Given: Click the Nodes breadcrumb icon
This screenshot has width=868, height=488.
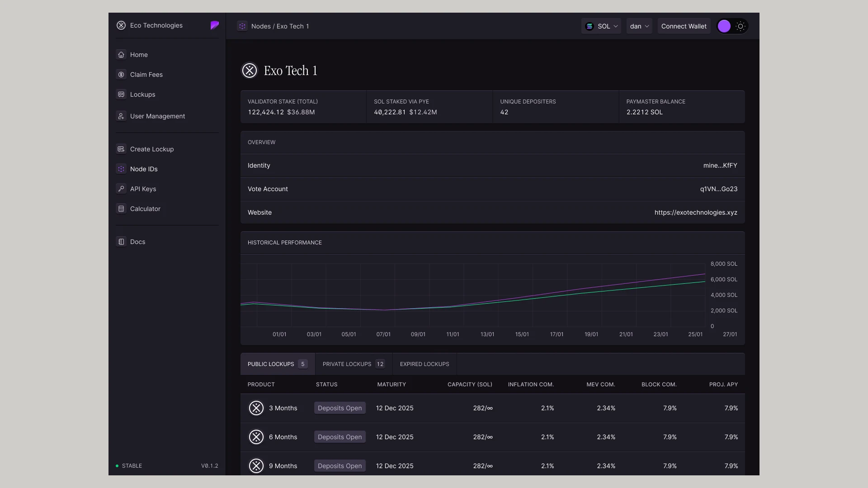Looking at the screenshot, I should [x=242, y=26].
